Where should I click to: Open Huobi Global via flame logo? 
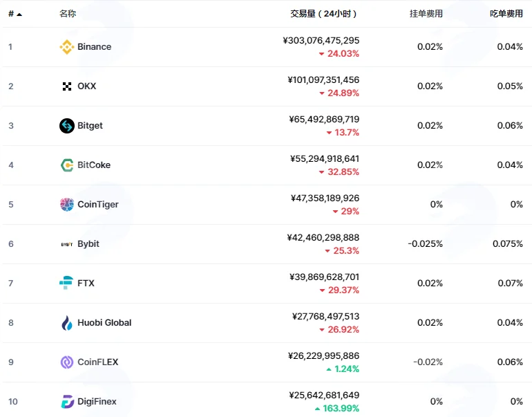pos(67,323)
